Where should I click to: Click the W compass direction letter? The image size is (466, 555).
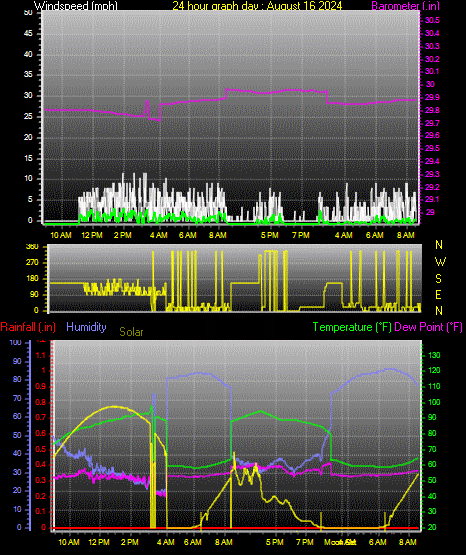(440, 262)
